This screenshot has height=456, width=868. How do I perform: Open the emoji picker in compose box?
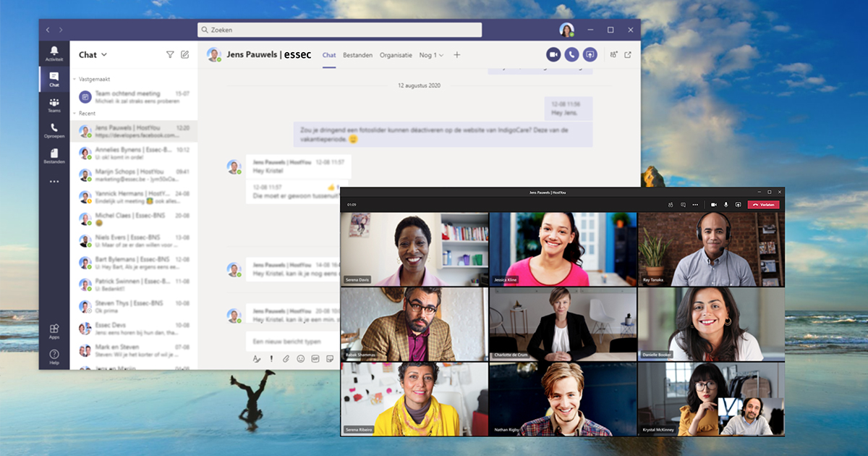[301, 358]
